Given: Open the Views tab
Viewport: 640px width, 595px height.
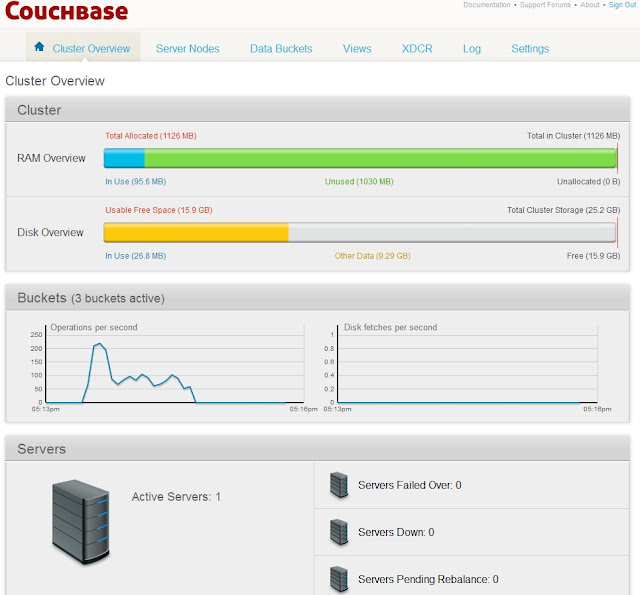Looking at the screenshot, I should pyautogui.click(x=357, y=49).
